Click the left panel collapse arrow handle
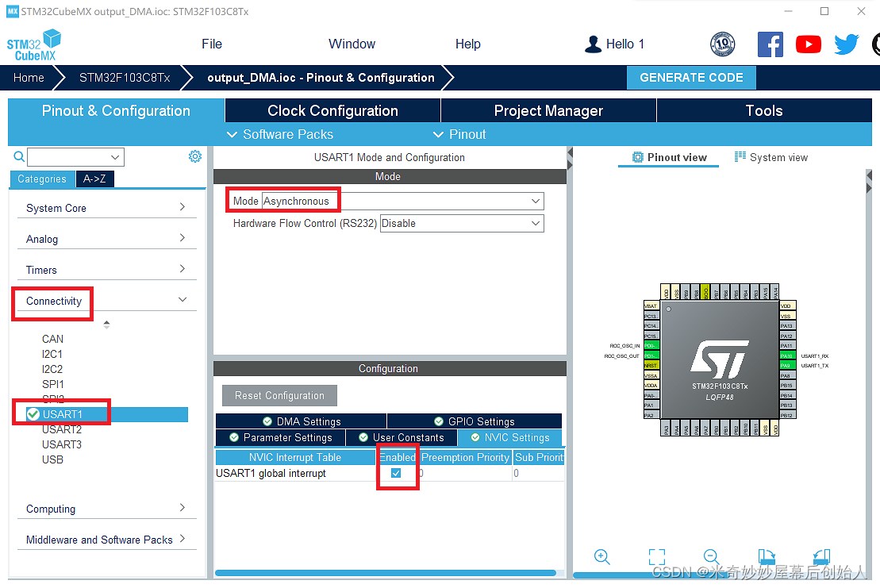Viewport: 880px width, 588px height. click(571, 152)
